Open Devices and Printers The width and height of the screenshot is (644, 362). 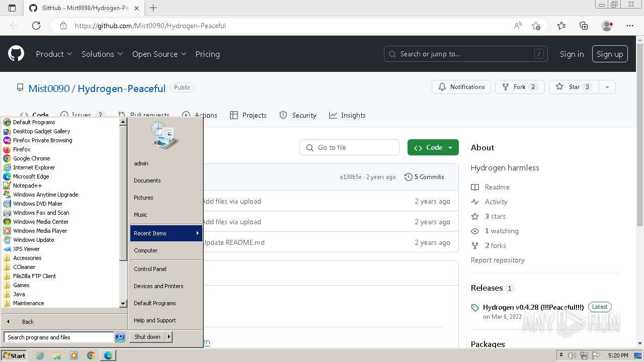click(158, 286)
